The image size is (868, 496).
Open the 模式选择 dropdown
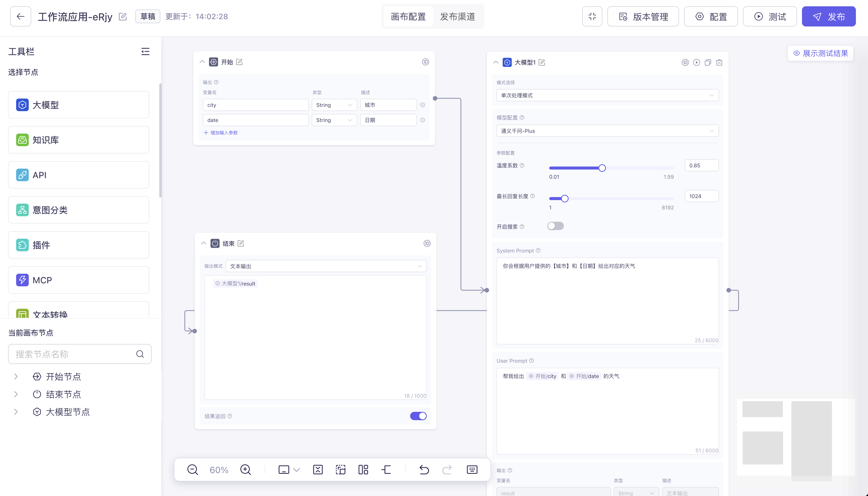607,95
